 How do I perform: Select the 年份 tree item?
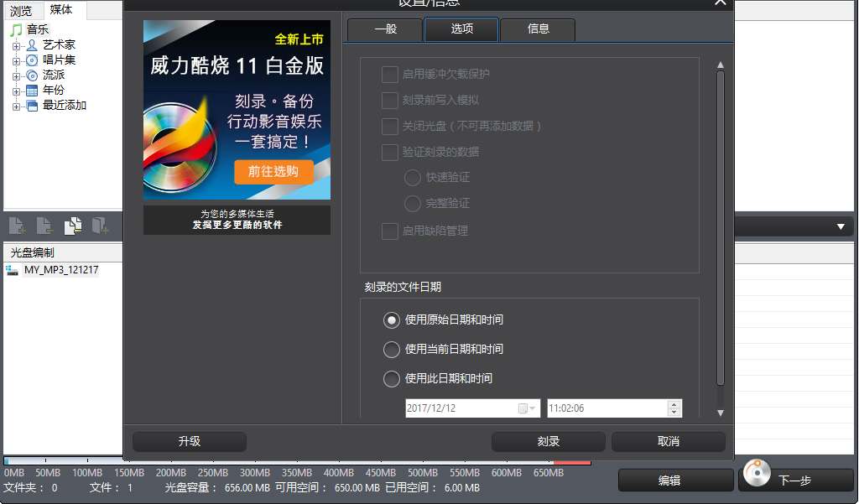(x=54, y=91)
